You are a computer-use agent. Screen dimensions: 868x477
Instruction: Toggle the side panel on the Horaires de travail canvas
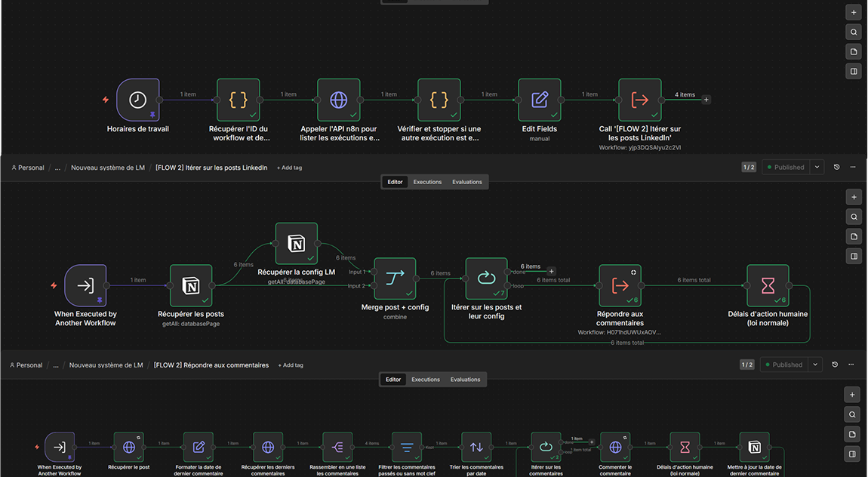[854, 71]
